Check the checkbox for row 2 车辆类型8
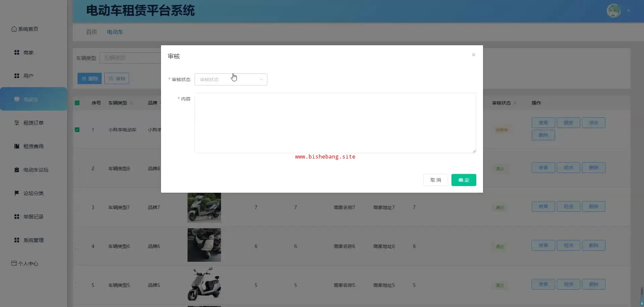Screen dimensions: 644x307 [77, 169]
